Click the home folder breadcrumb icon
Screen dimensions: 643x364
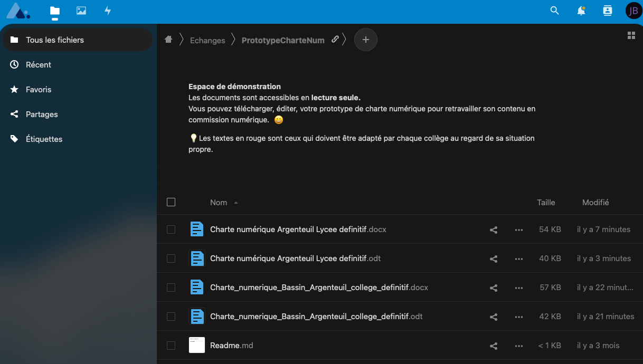point(168,40)
